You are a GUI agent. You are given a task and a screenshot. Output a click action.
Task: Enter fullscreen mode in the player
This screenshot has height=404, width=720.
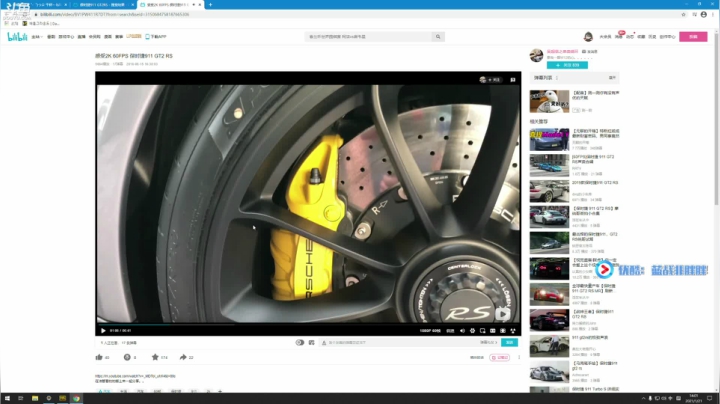tap(513, 331)
